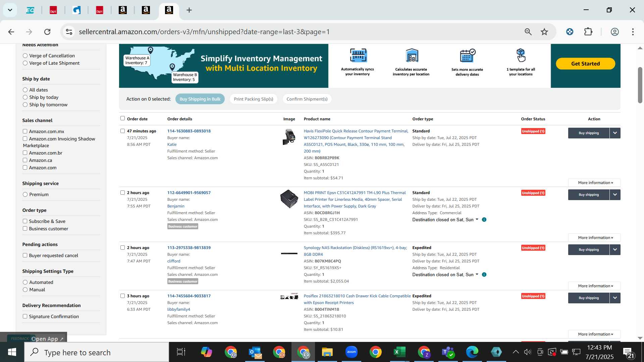Launch Copilot from the taskbar

[x=206, y=352]
